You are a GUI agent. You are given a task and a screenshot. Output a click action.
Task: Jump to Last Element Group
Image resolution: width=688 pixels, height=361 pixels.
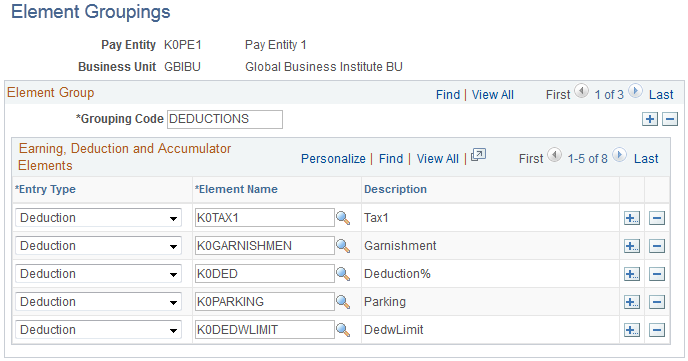(x=661, y=95)
